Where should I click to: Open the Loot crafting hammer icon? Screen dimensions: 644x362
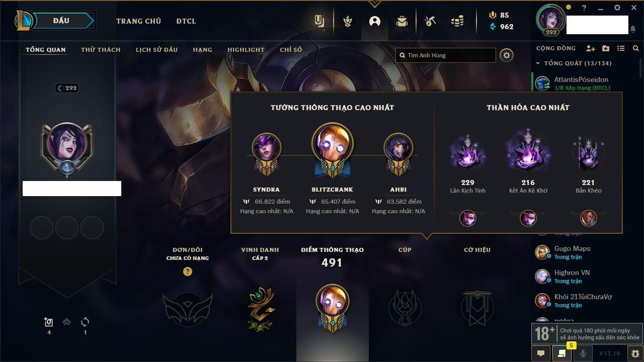(430, 21)
